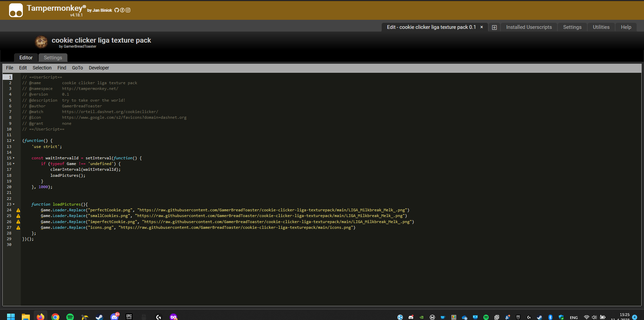Image resolution: width=644 pixels, height=320 pixels.
Task: Collapse the setInterval fold on line 15
Action: [14, 158]
